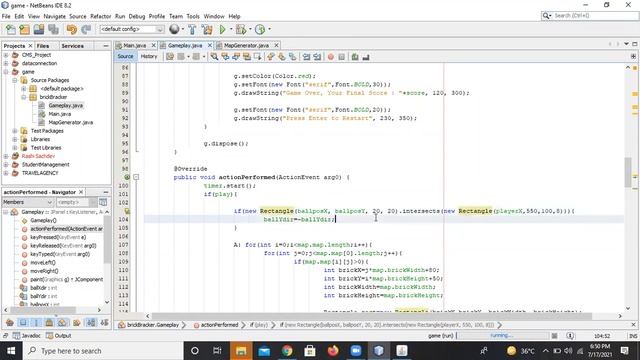Screen dimensions: 640x360
Task: Open the Tools menu
Action: tap(193, 16)
